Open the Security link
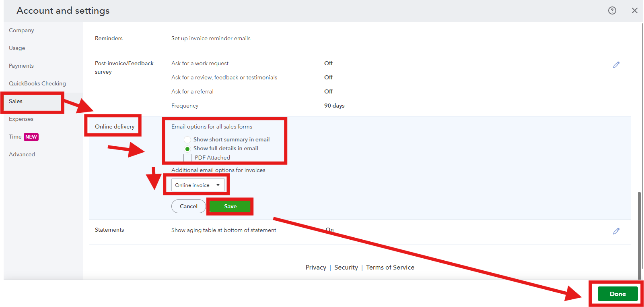This screenshot has height=307, width=644. (x=346, y=268)
